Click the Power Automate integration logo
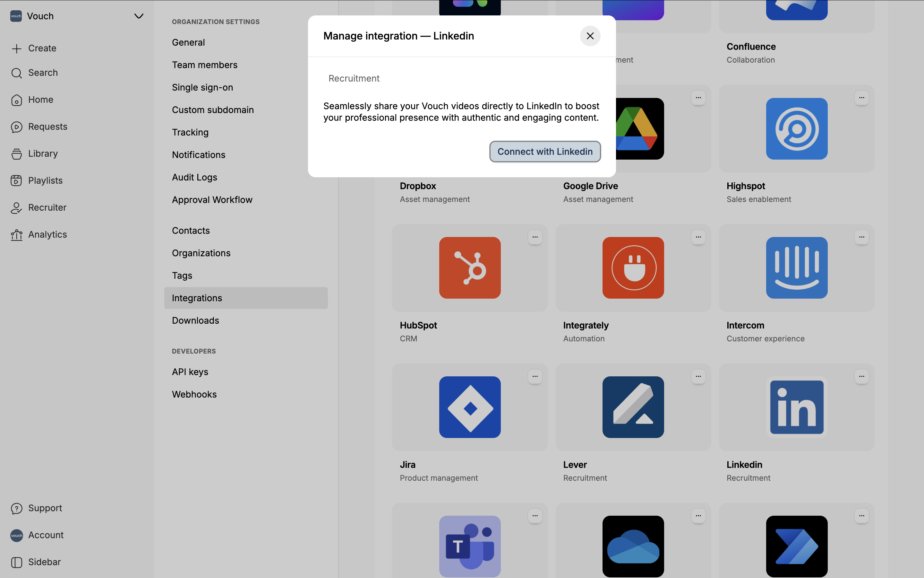The height and width of the screenshot is (578, 924). [797, 547]
